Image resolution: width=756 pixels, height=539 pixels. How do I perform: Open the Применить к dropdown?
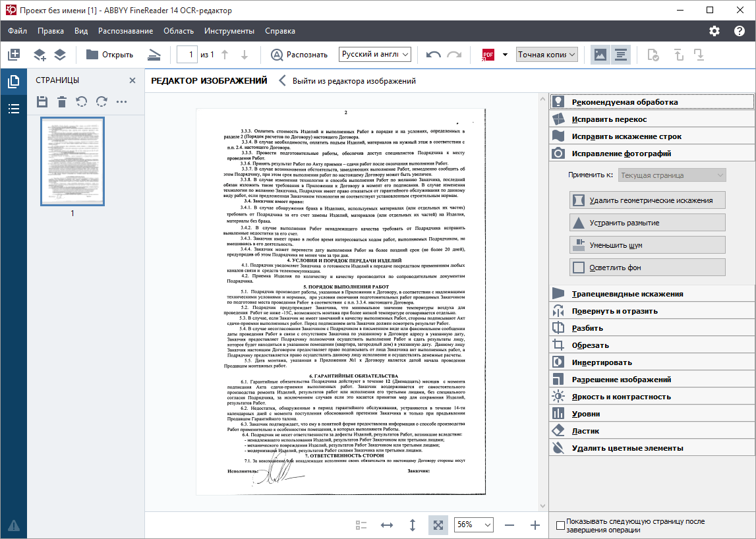pyautogui.click(x=672, y=175)
